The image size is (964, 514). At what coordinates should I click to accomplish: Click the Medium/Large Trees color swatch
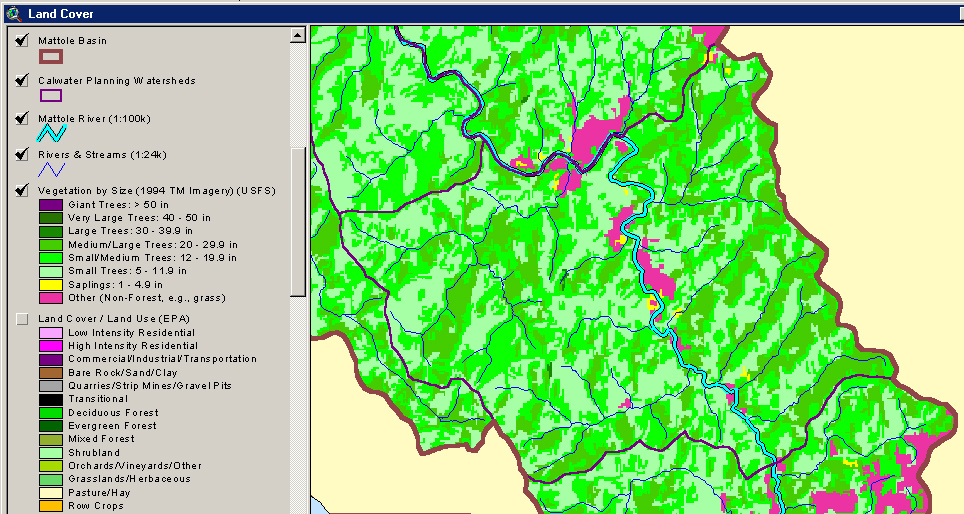[x=51, y=245]
